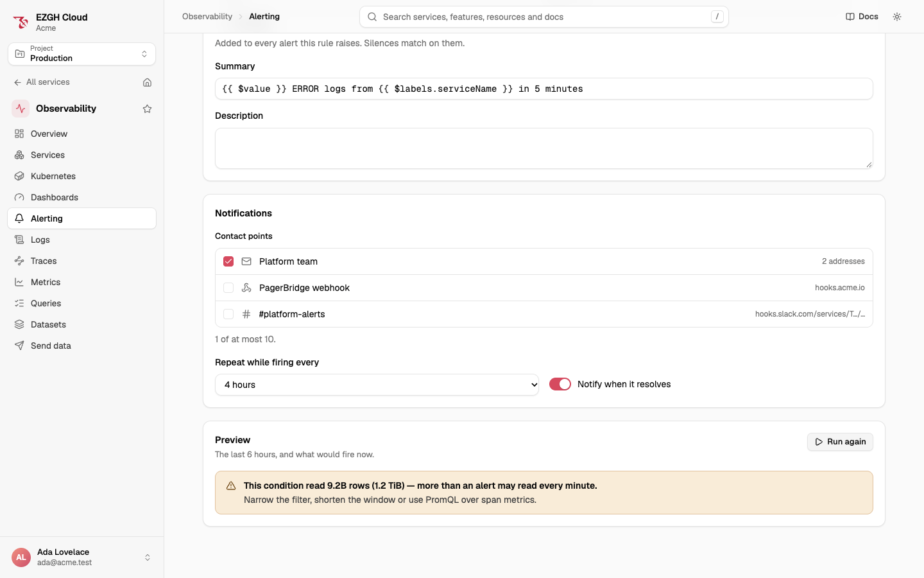Click the Observability breadcrumb link
This screenshot has width=924, height=578.
tap(207, 17)
